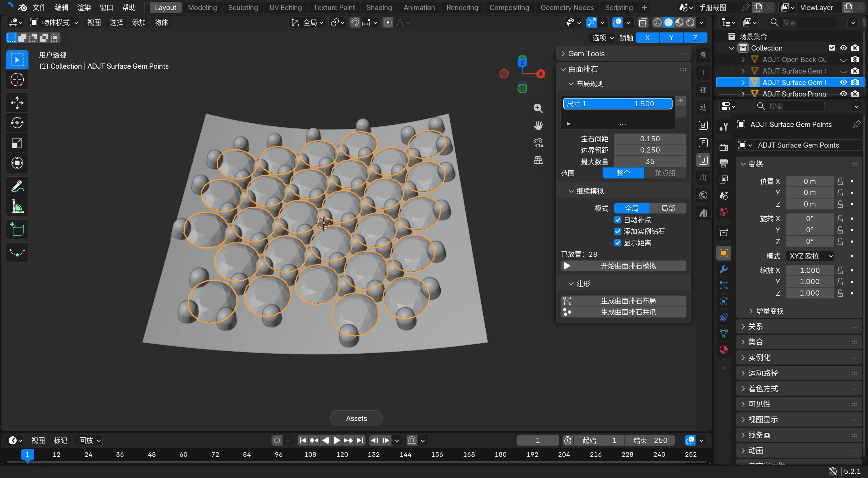
Task: Activate the Rotate tool
Action: tap(17, 123)
